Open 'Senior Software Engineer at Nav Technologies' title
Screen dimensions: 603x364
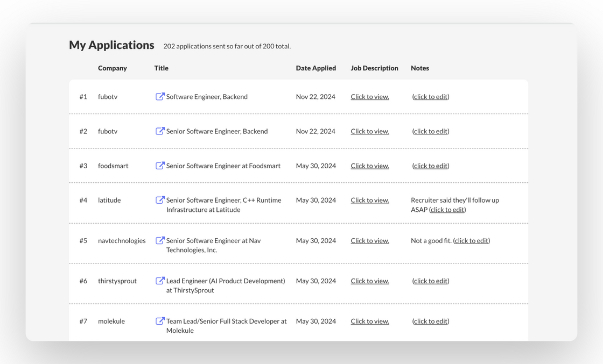pos(213,245)
